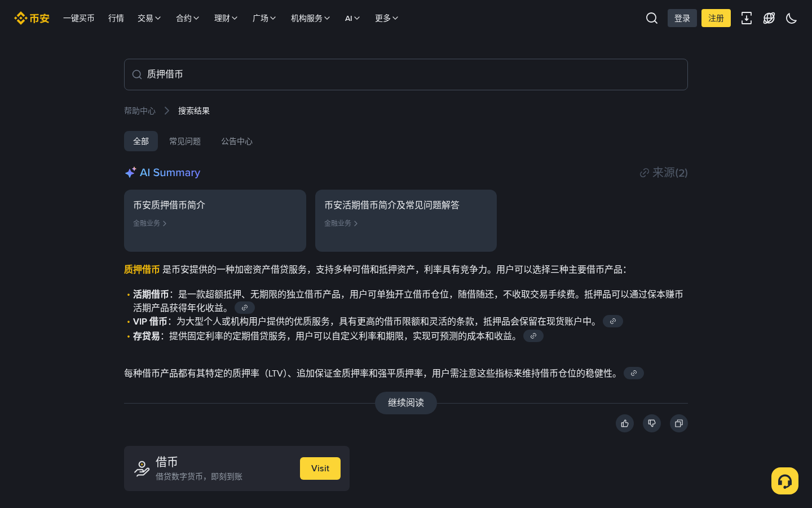Click the 注册 register button

click(x=716, y=18)
